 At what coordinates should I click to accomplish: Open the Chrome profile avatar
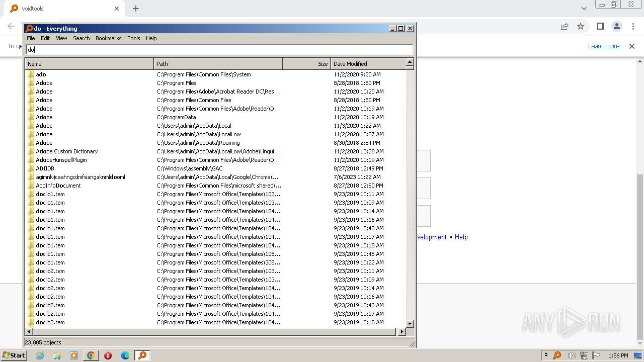[x=616, y=27]
